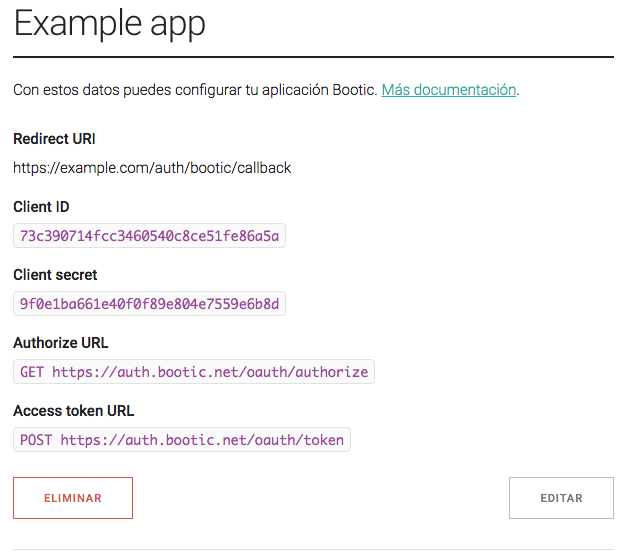Select the Client secret label
Screen dimensions: 631x558
pos(55,275)
